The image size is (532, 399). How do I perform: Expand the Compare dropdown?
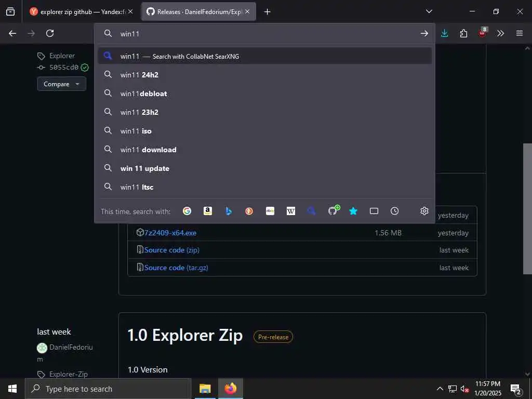(61, 84)
